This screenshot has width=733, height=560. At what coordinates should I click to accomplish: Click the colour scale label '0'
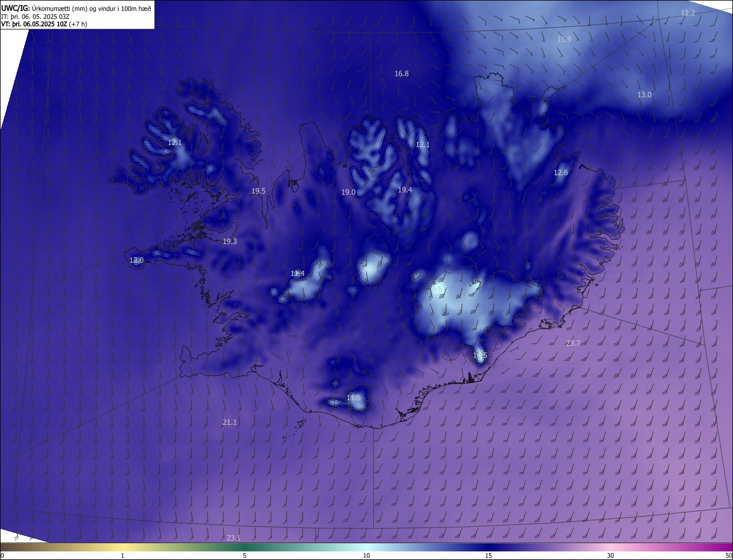pos(2,555)
